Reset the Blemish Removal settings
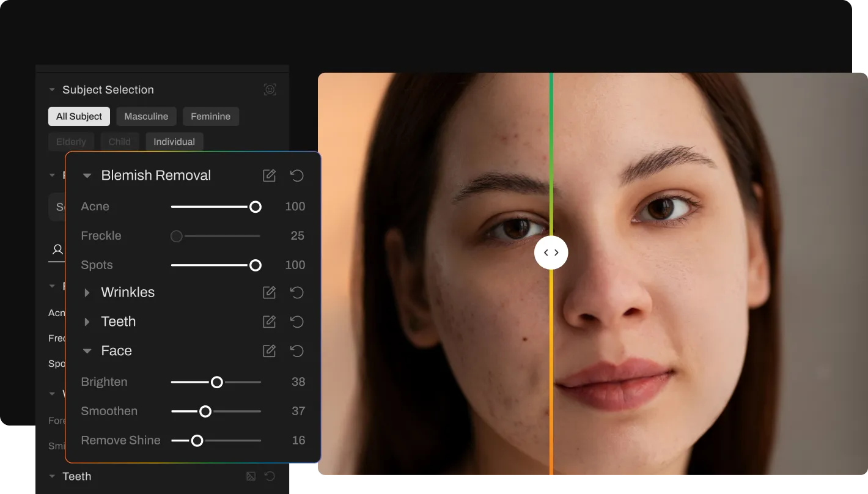 297,175
